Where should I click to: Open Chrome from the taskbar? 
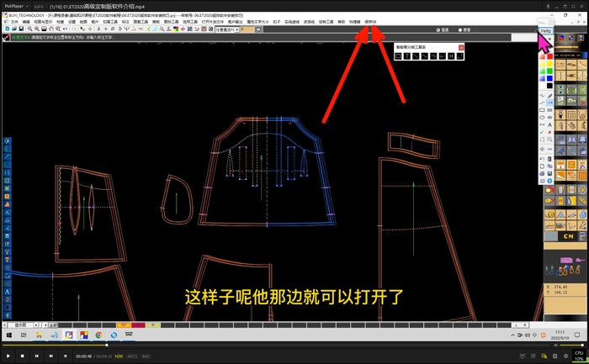point(98,335)
